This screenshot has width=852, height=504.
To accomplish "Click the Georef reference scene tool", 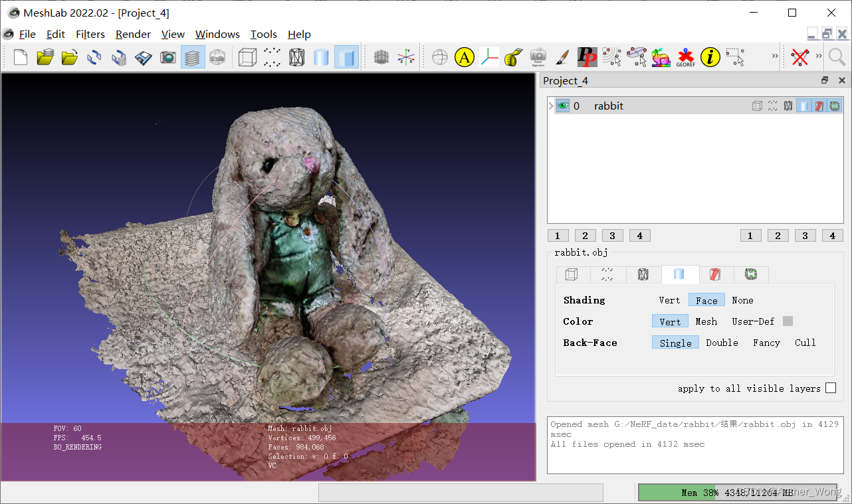I will tap(685, 58).
